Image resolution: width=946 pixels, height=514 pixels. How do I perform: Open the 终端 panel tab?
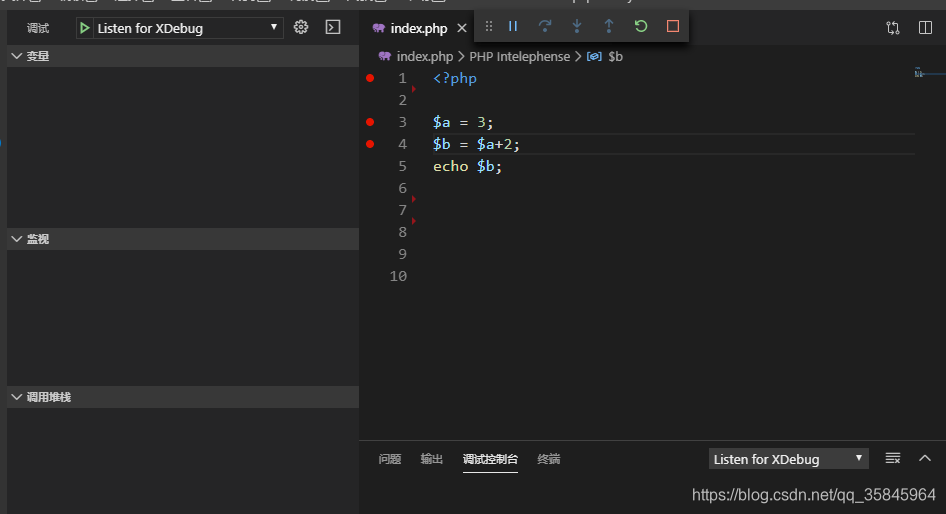[x=548, y=459]
